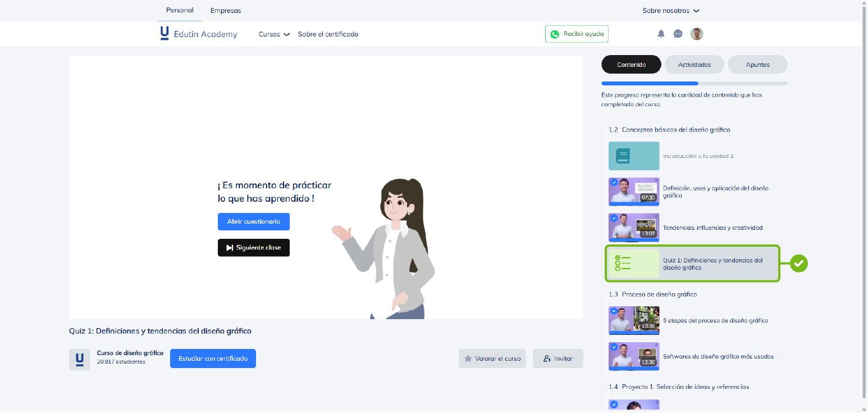
Task: Click the book icon for Introducción a la unidad 1
Action: [623, 156]
